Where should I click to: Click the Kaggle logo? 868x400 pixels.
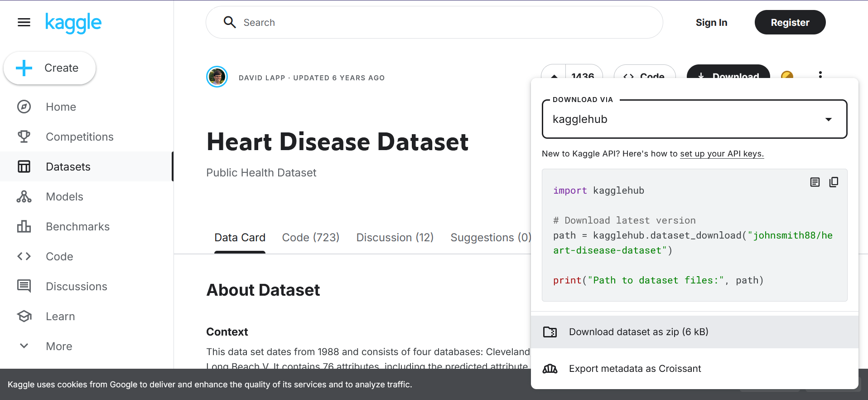point(73,23)
